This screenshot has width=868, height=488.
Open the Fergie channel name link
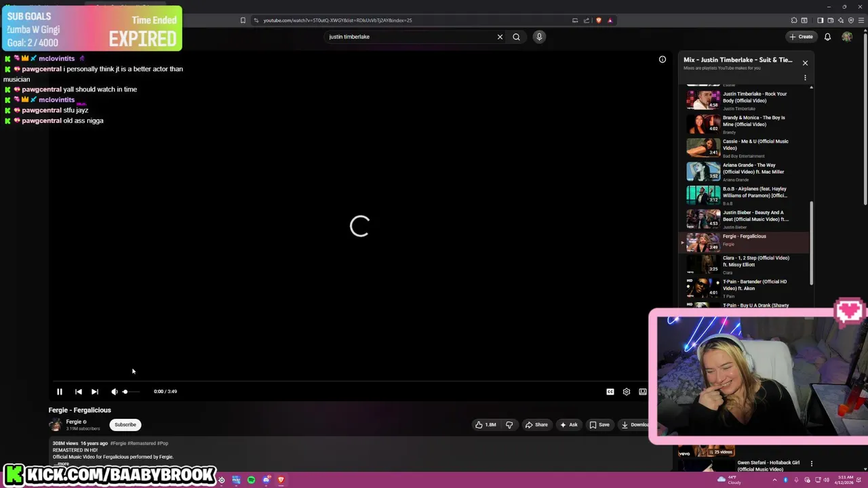(73, 422)
